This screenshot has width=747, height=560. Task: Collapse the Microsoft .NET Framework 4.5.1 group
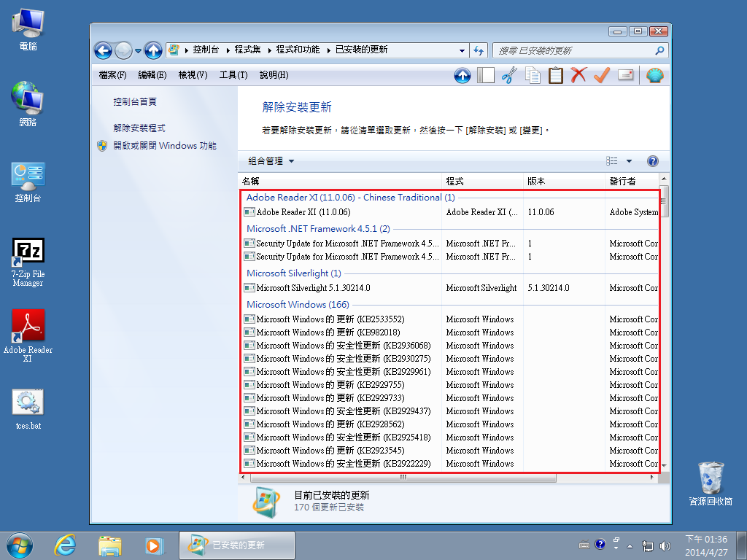tap(318, 228)
